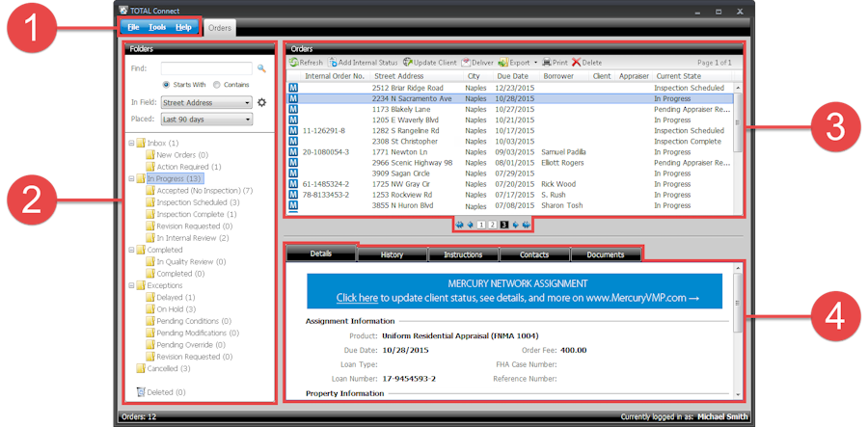Go to the last page of orders
Viewport: 868px width, 427px height.
[x=526, y=226]
